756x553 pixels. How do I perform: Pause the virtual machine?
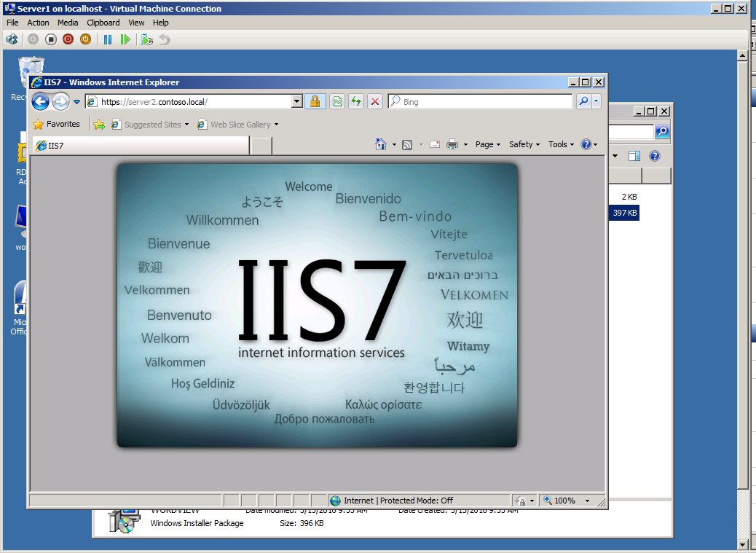pyautogui.click(x=108, y=39)
